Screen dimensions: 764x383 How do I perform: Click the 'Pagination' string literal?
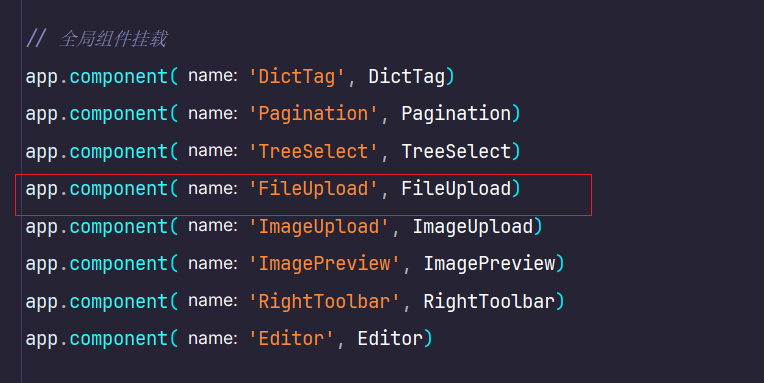point(313,114)
